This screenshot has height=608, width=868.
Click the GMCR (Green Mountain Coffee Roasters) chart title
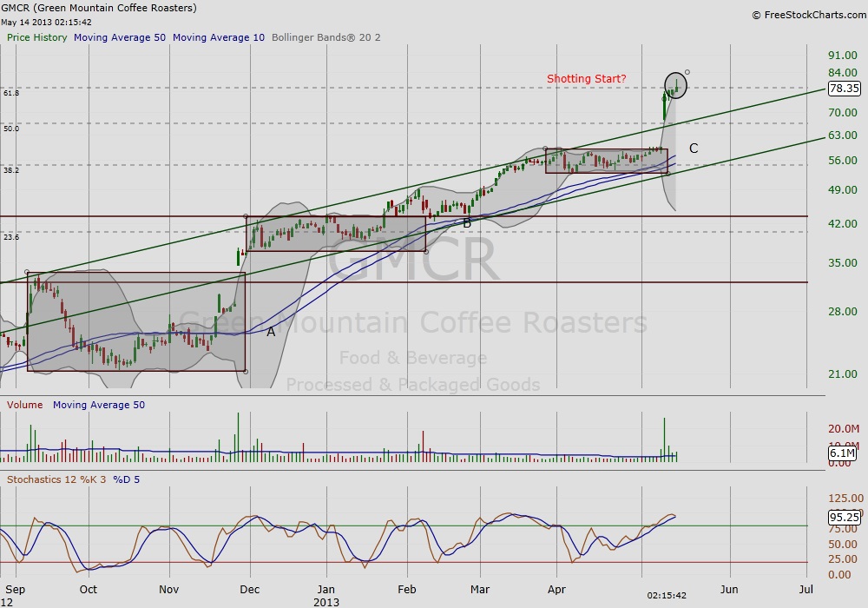(x=99, y=8)
